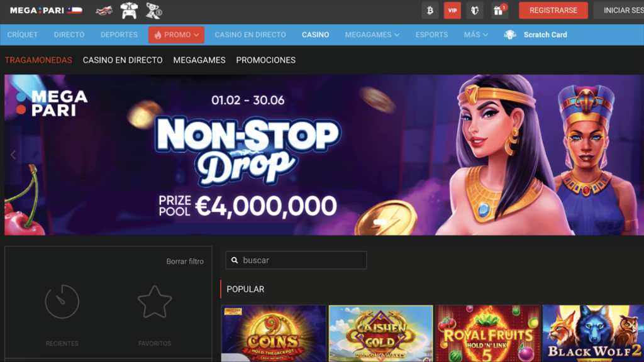Open the airplane crash game icon
The height and width of the screenshot is (362, 644).
(104, 11)
